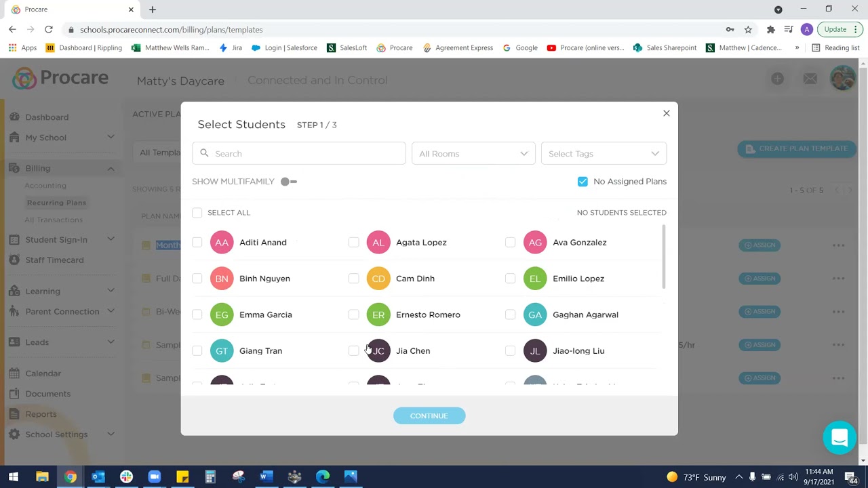Open Outlook from the taskbar
868x488 pixels.
tap(98, 476)
